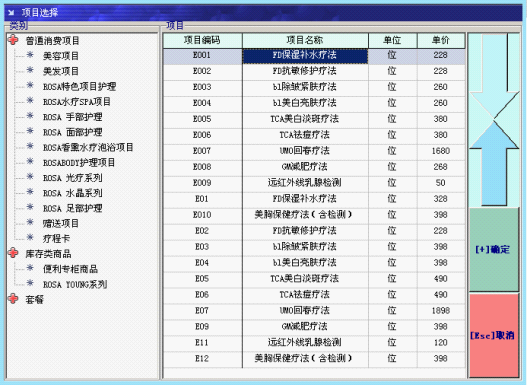Select row E009 远红外线乳腺检测

314,183
